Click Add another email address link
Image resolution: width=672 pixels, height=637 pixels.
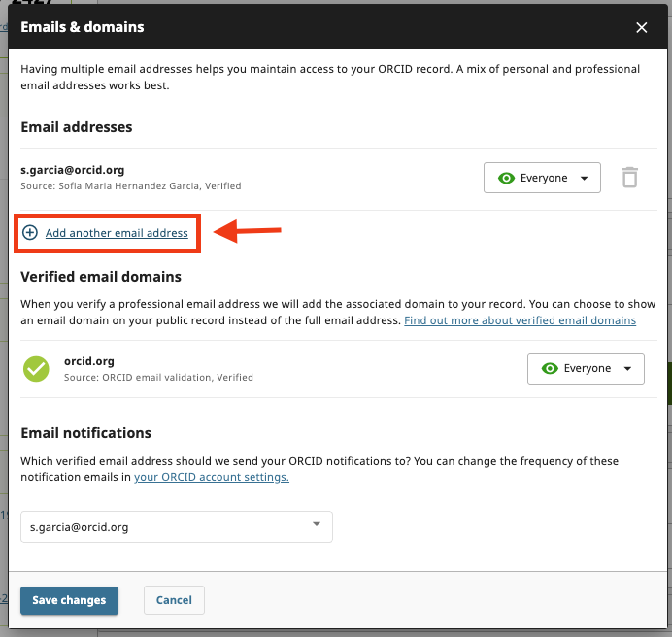tap(117, 233)
